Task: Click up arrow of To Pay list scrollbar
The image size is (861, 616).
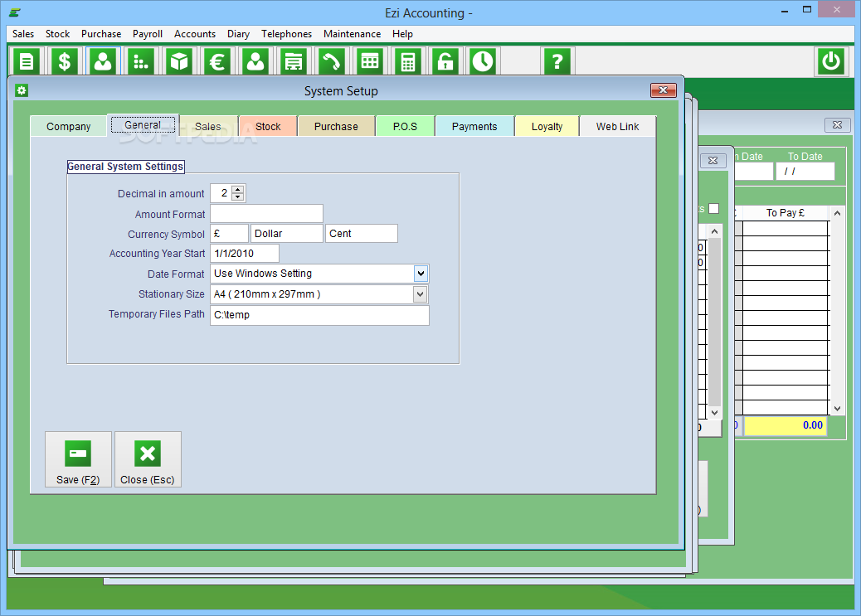Action: pyautogui.click(x=837, y=213)
